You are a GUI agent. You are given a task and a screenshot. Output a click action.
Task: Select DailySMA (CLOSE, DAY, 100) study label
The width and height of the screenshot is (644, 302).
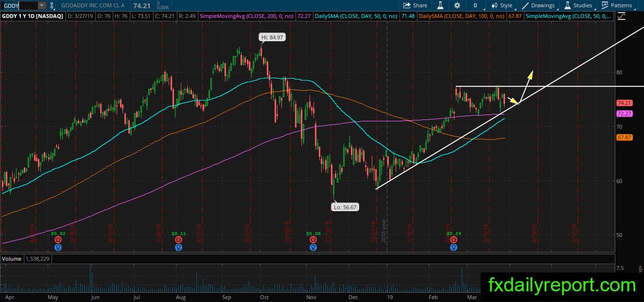click(462, 16)
